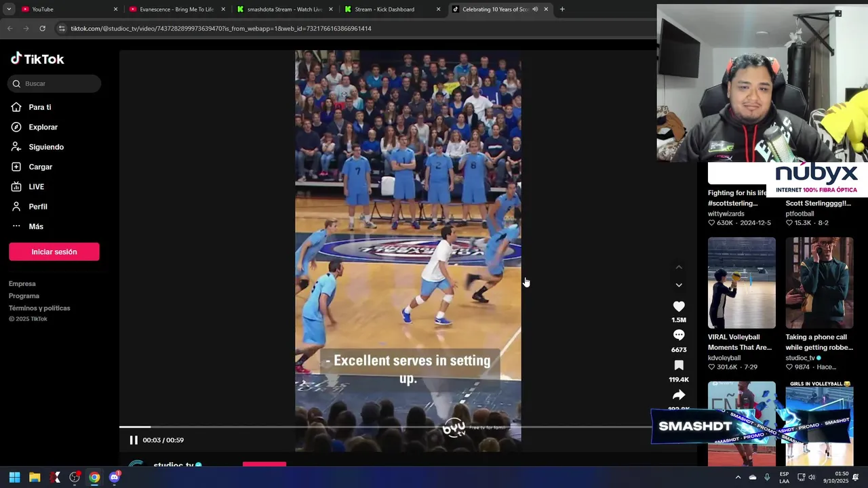The width and height of the screenshot is (868, 488).
Task: Click the Scott Sterlingggg video title
Action: pos(818,203)
